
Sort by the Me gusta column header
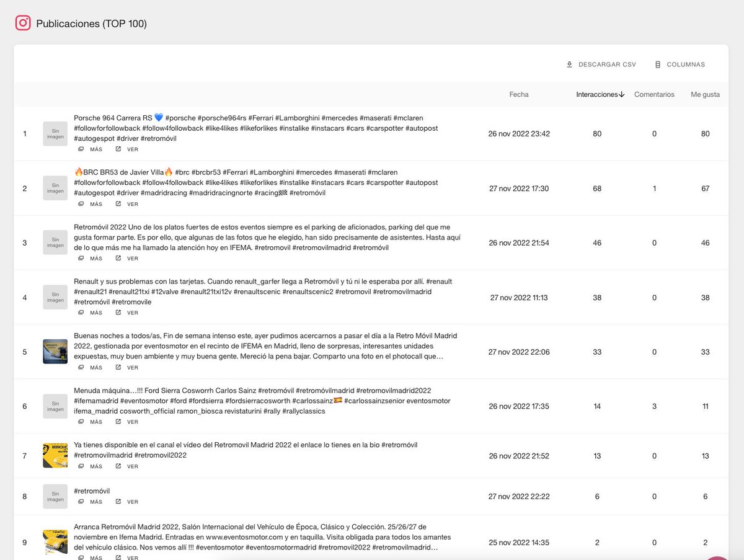pos(706,95)
